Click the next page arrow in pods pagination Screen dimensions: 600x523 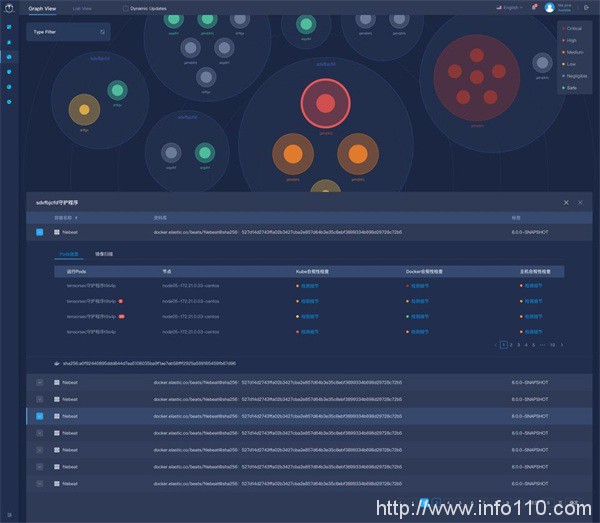tap(562, 344)
